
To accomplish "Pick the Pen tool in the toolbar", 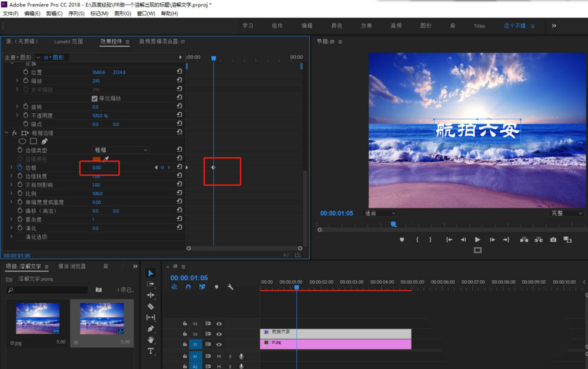I will pyautogui.click(x=151, y=328).
